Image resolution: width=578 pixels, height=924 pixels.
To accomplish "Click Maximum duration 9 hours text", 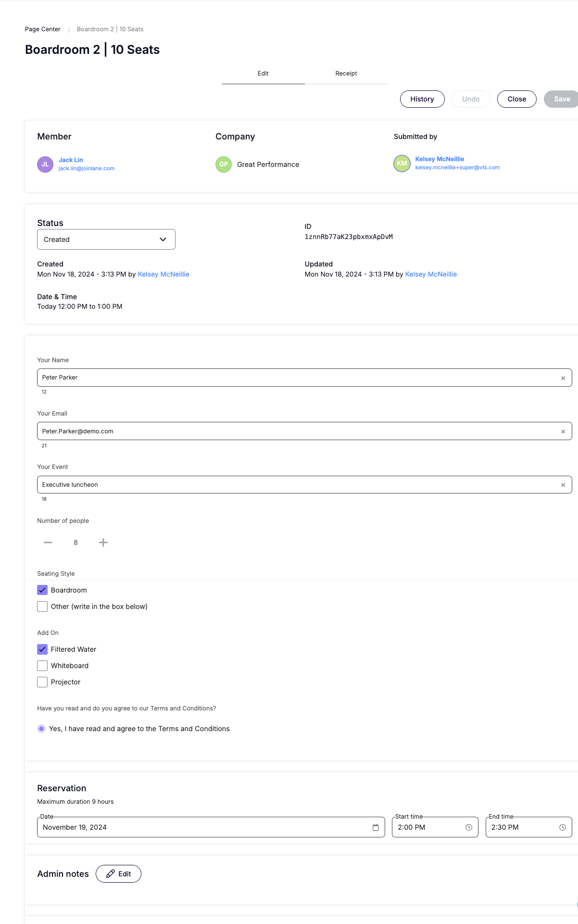I will (75, 802).
